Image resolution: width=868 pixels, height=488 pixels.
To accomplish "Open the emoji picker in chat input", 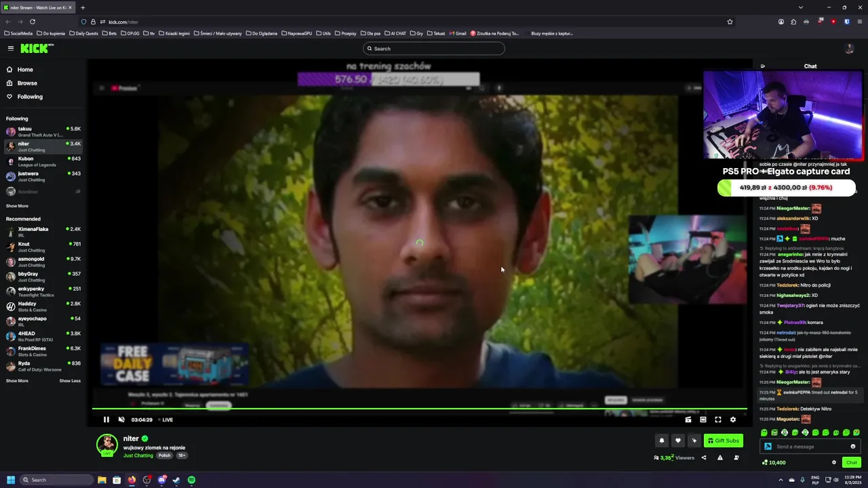I will coord(853,447).
